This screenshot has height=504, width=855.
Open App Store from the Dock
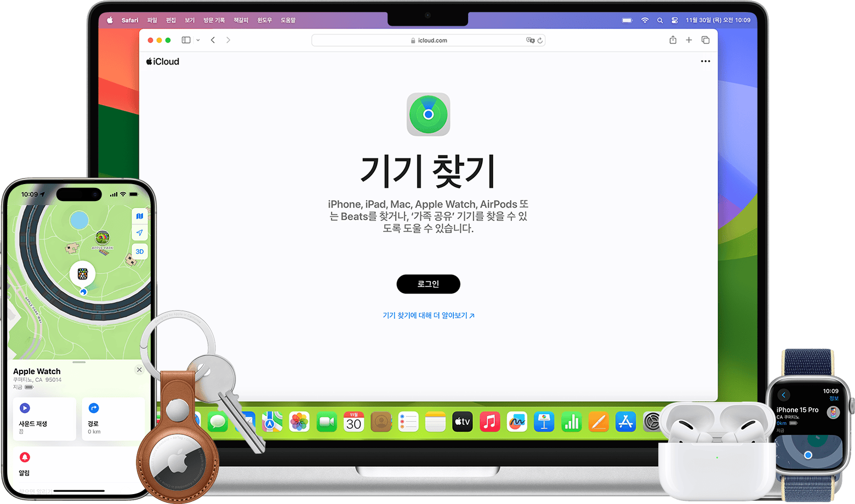point(626,422)
